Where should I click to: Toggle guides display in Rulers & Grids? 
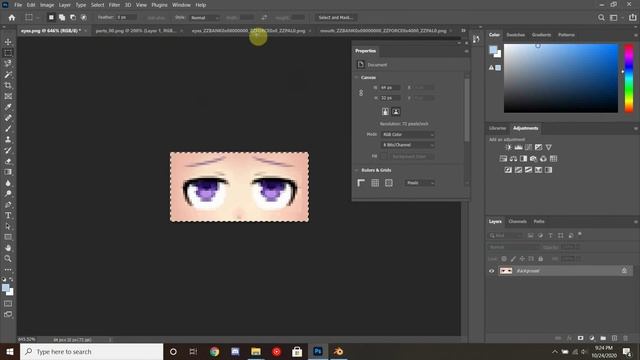(x=389, y=183)
